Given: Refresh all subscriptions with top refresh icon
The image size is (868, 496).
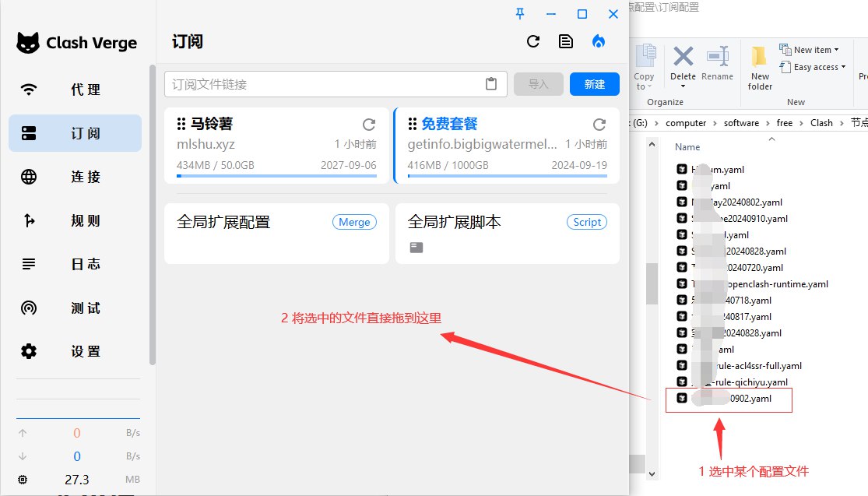Looking at the screenshot, I should point(533,42).
